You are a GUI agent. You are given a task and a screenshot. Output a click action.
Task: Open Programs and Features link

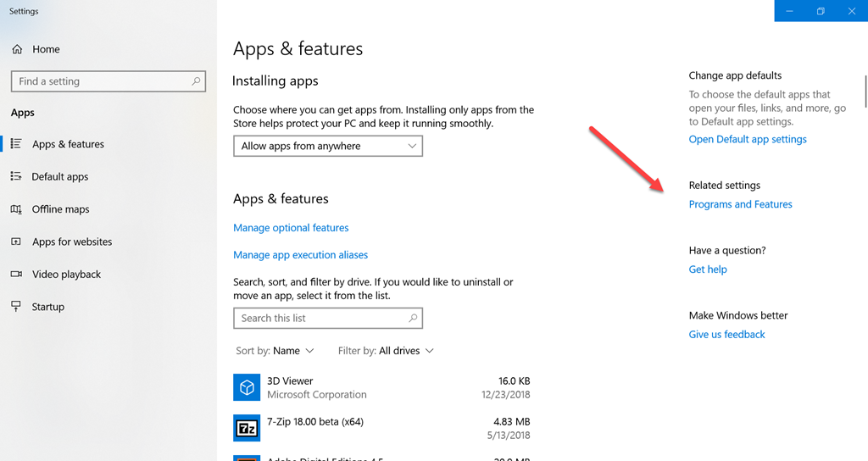point(740,205)
